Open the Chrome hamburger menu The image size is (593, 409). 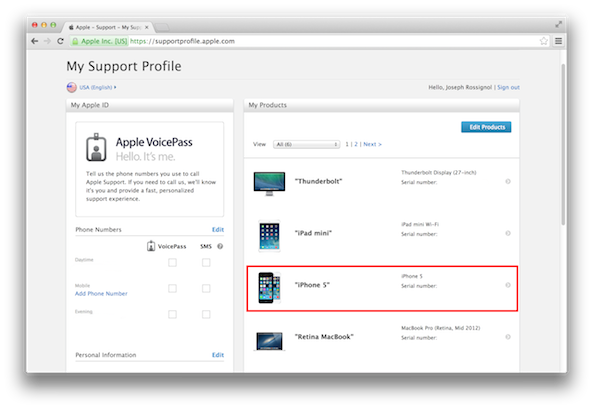click(x=558, y=41)
